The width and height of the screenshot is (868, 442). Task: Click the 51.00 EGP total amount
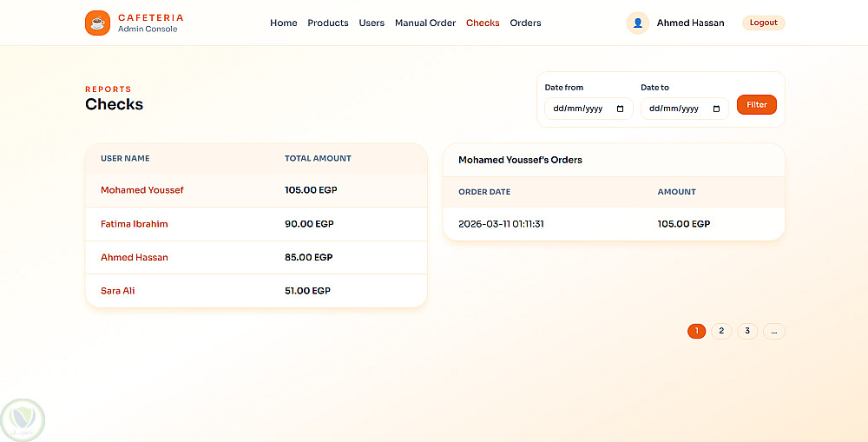pyautogui.click(x=307, y=291)
